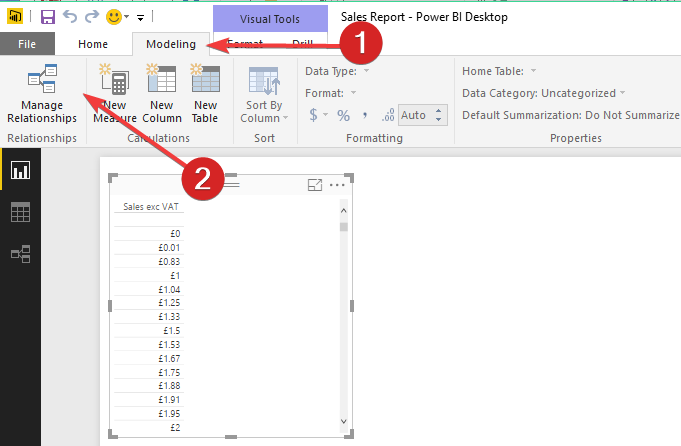Open Default Summarization dropdown
Screen dimensions: 681x446
point(571,115)
